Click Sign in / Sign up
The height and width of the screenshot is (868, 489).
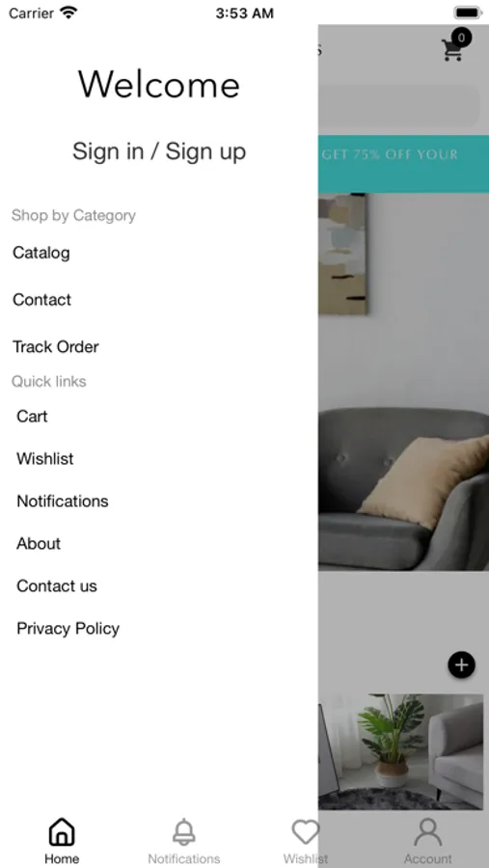(x=159, y=151)
